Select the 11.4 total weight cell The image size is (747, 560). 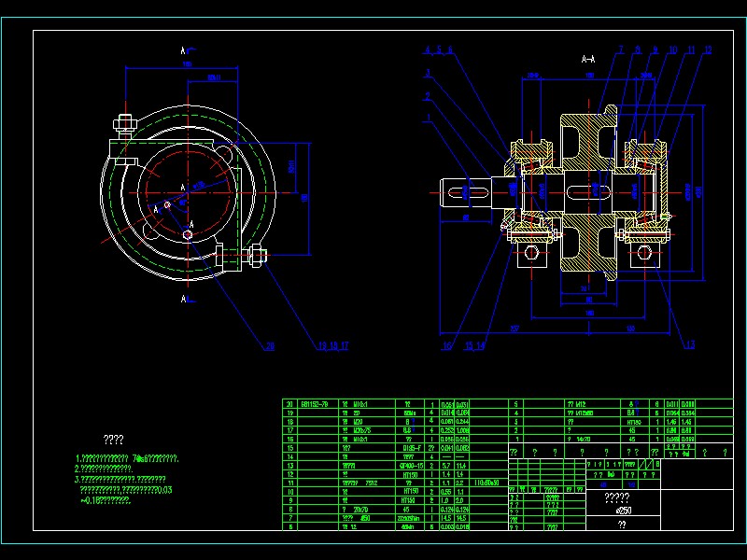click(x=462, y=466)
